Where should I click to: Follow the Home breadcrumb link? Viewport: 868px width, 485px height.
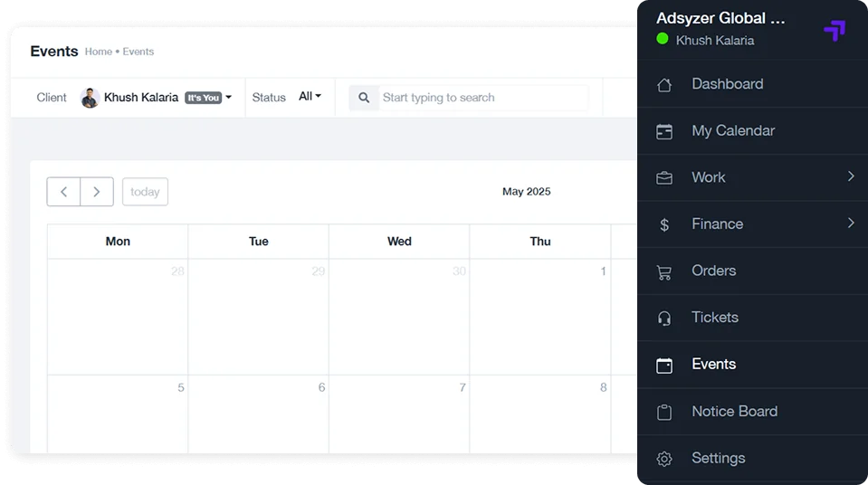pyautogui.click(x=98, y=52)
